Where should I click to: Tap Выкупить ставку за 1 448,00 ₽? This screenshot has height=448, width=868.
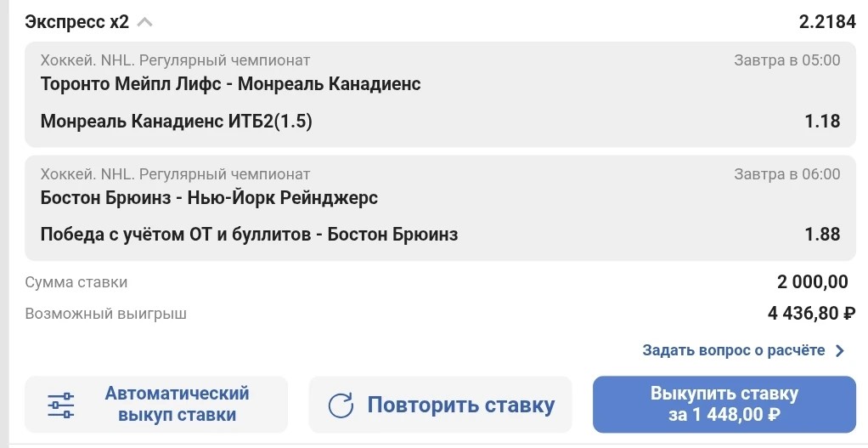point(724,405)
